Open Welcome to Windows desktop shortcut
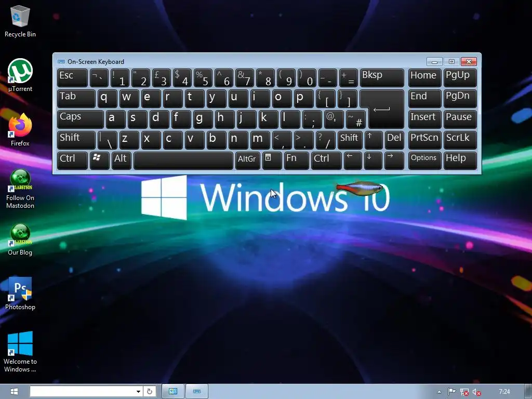This screenshot has width=532, height=399. (20, 352)
